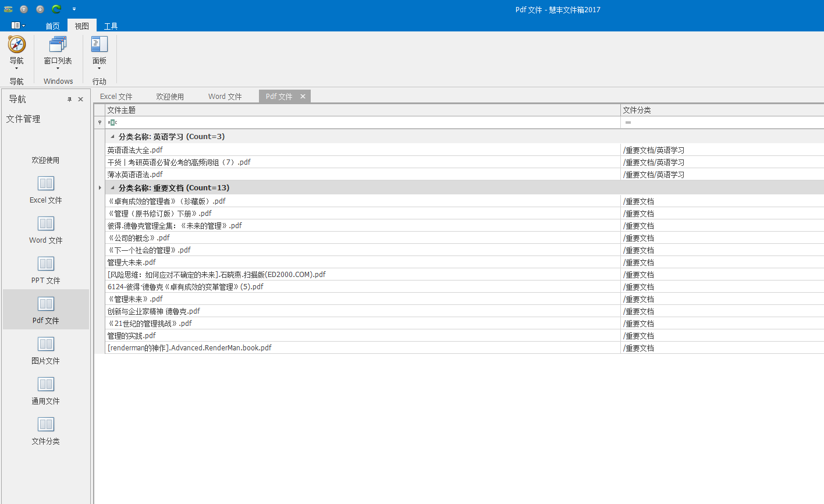This screenshot has width=824, height=504.
Task: Open 图片文件 icon in navigation
Action: tap(46, 344)
